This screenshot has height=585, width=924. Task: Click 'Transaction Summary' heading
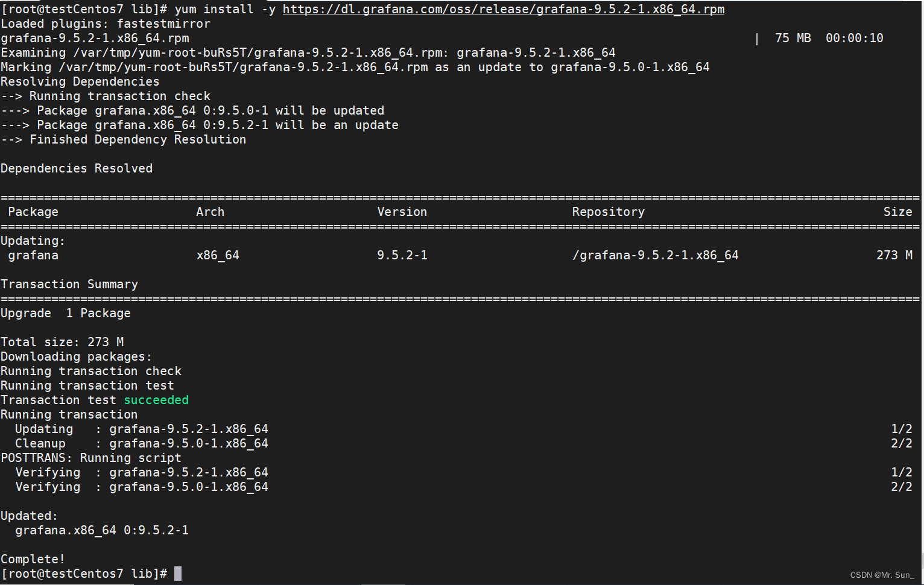pos(69,284)
